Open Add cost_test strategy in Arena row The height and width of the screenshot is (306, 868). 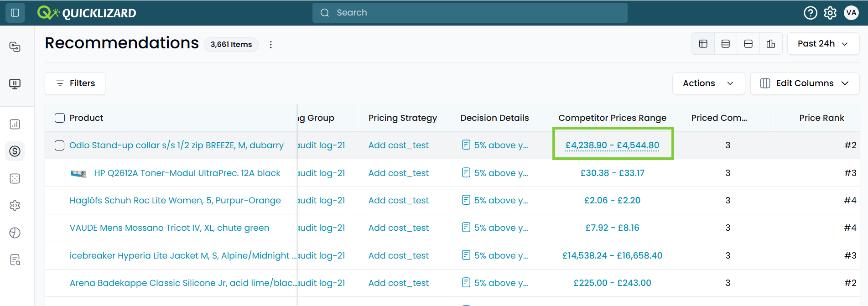[x=399, y=283]
